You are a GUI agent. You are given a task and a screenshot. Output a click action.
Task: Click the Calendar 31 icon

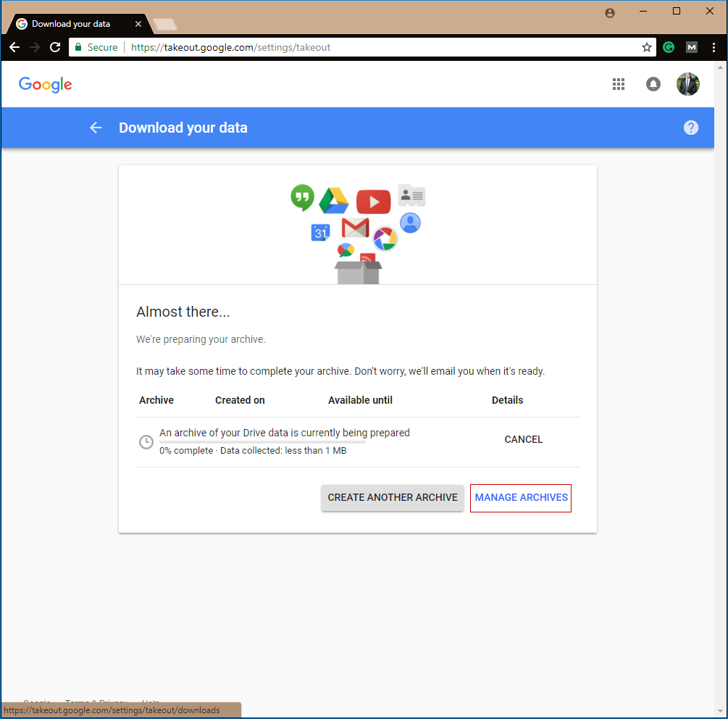(x=320, y=232)
